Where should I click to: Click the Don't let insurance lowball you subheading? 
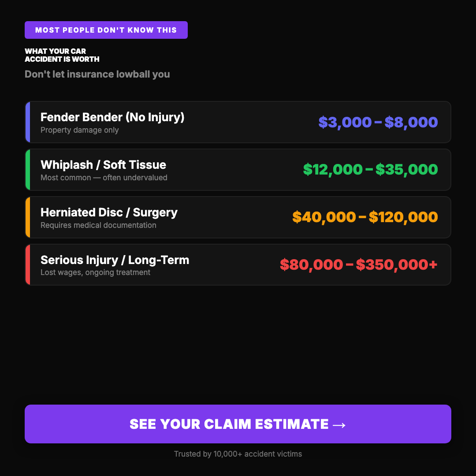97,74
